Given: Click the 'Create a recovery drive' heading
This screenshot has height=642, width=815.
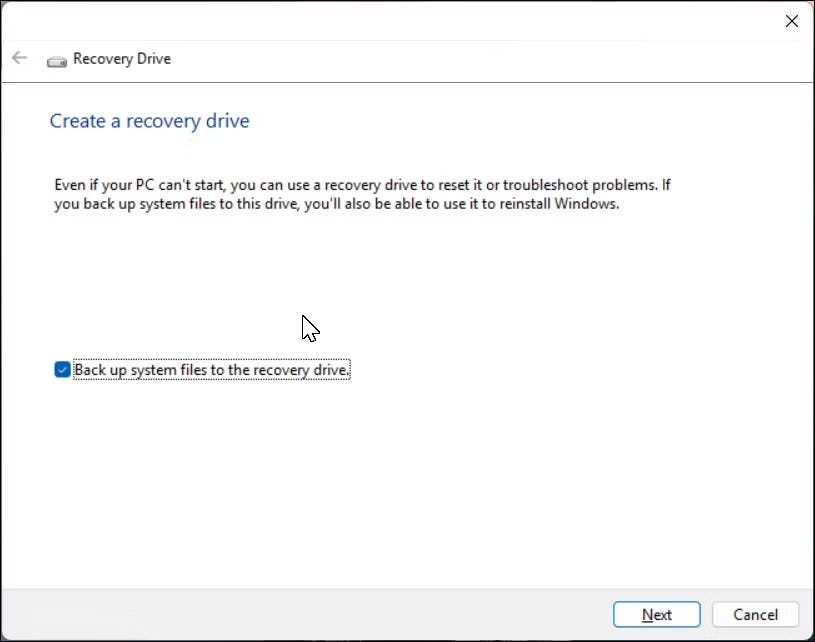Looking at the screenshot, I should (150, 121).
